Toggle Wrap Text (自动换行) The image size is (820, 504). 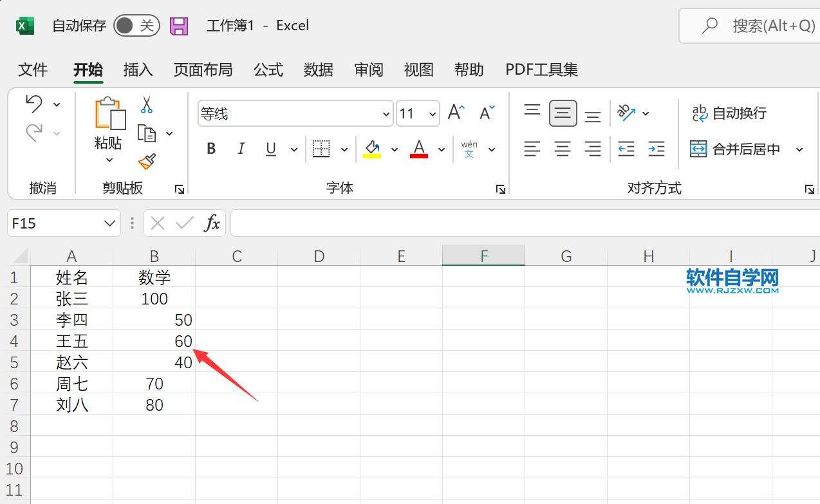pos(729,113)
